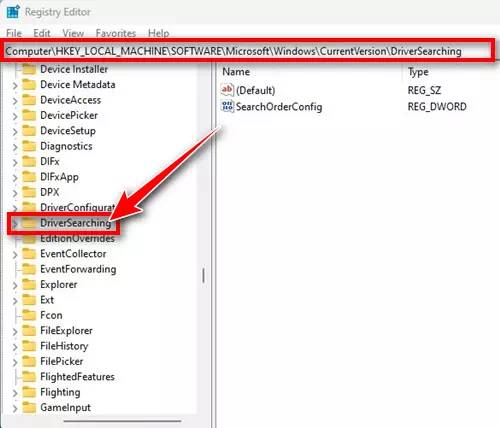Screen dimensions: 500x428
Task: Select the FlightedFeatures folder icon
Action: pos(29,377)
